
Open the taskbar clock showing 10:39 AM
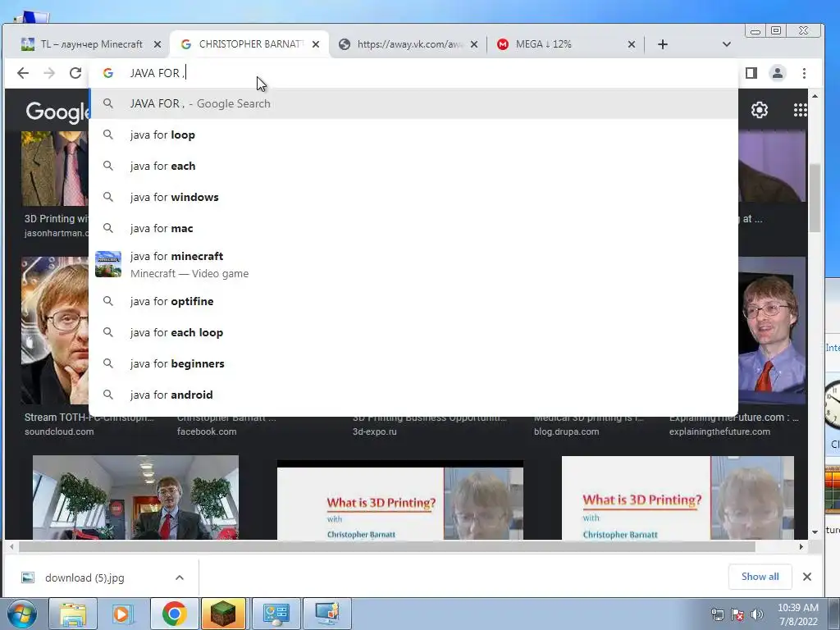pos(798,614)
